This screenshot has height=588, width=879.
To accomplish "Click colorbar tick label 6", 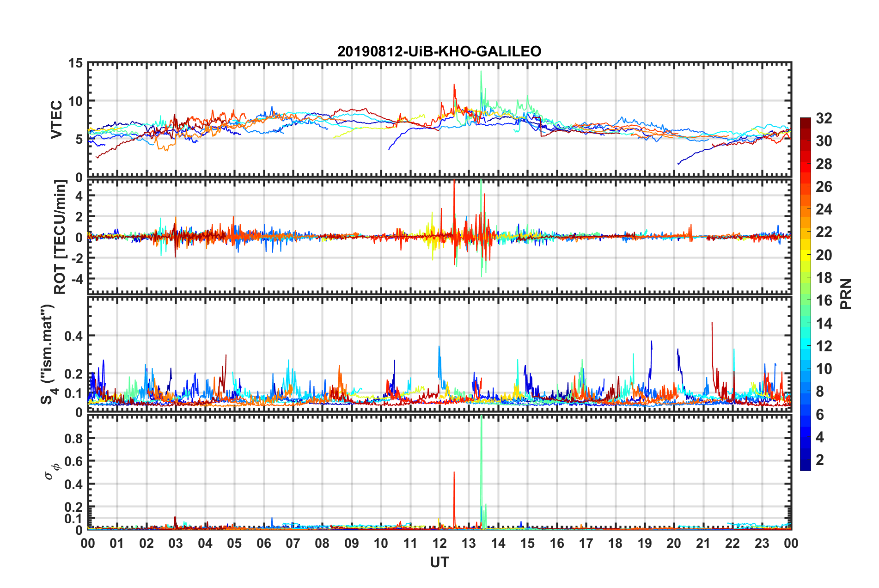I will pos(820,415).
